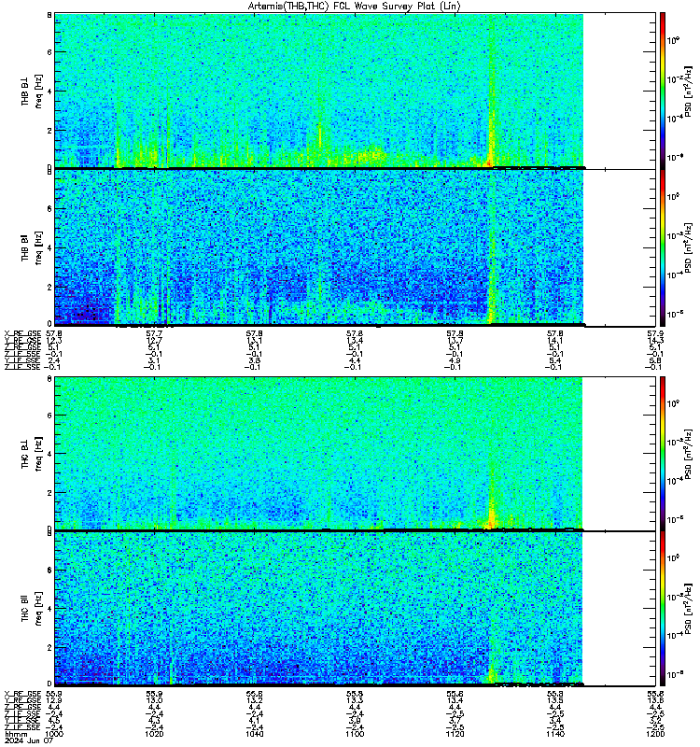Click the 1120 time axis label
The image size is (700, 747).
click(x=455, y=734)
